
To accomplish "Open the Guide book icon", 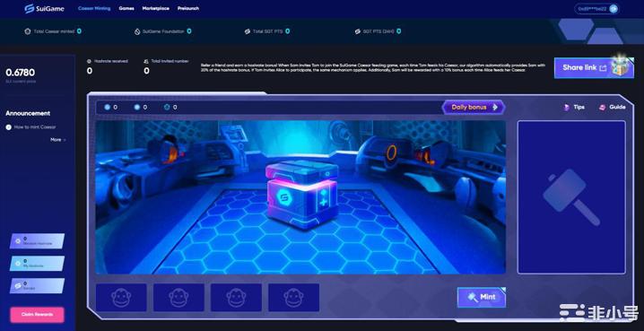I will (603, 107).
